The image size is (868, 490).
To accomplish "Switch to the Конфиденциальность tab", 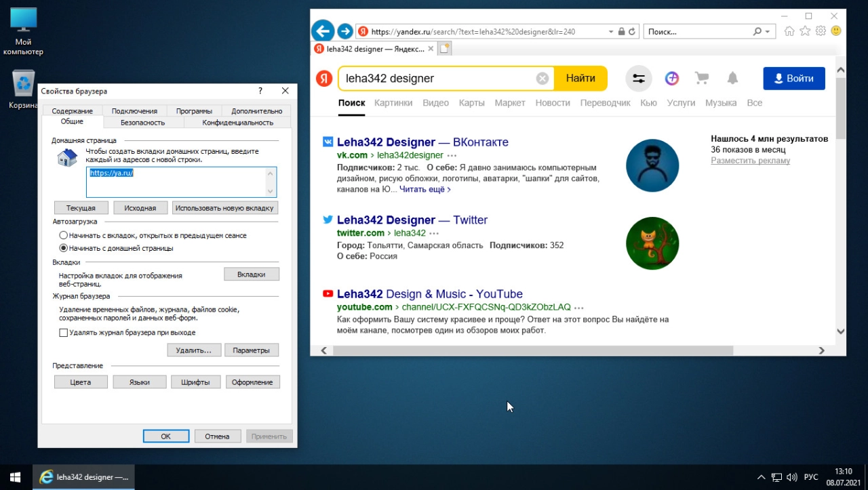I will [x=238, y=123].
